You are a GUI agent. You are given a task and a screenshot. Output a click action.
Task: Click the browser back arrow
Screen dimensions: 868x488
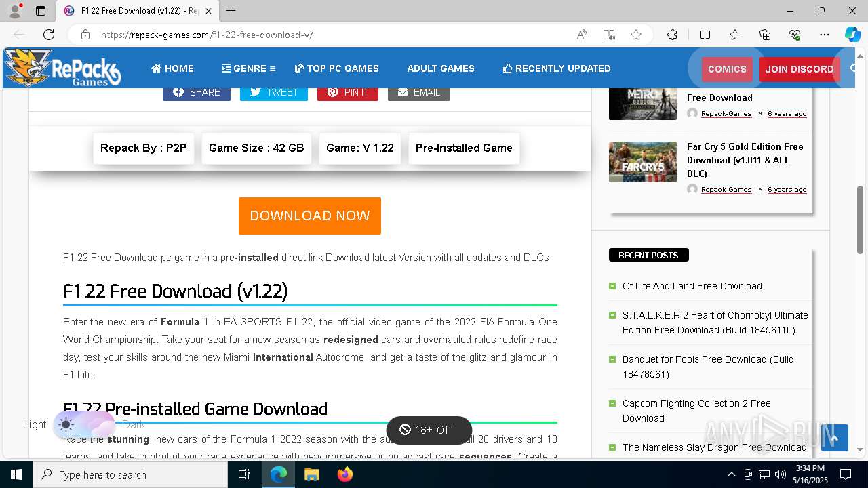click(x=19, y=35)
